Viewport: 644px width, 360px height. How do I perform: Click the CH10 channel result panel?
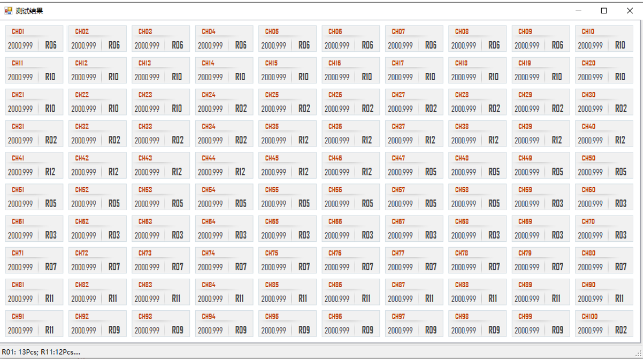click(x=604, y=39)
